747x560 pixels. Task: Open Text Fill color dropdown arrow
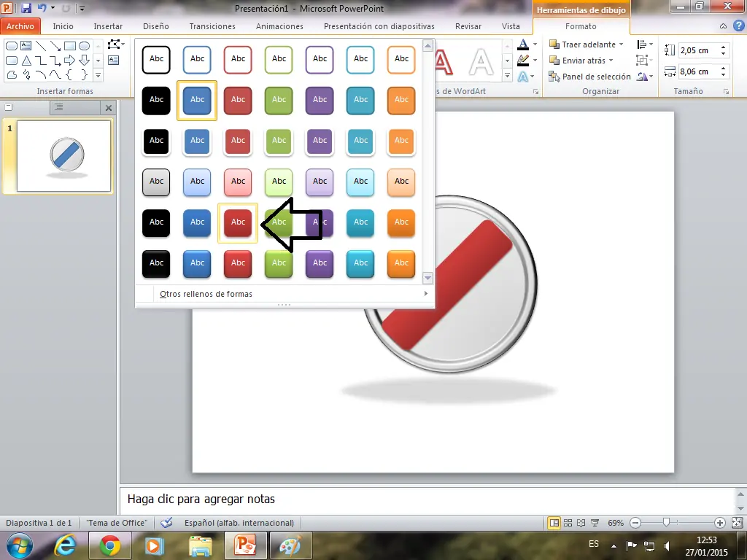pos(535,44)
